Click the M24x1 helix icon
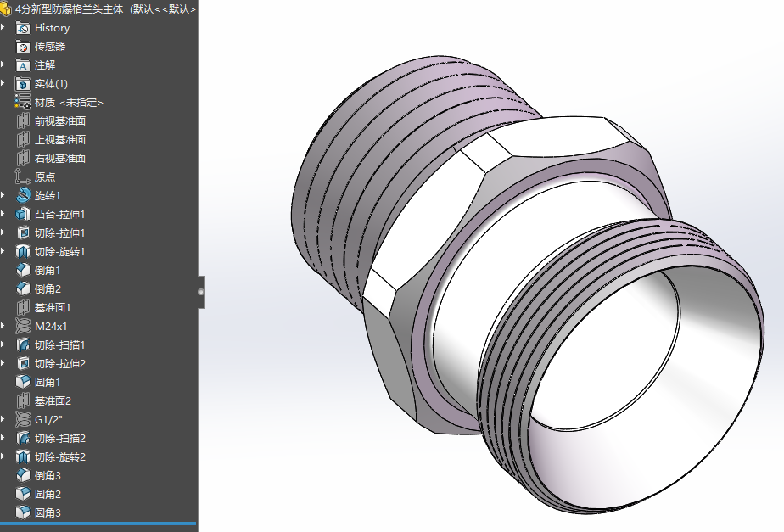Image resolution: width=784 pixels, height=532 pixels. pyautogui.click(x=23, y=327)
